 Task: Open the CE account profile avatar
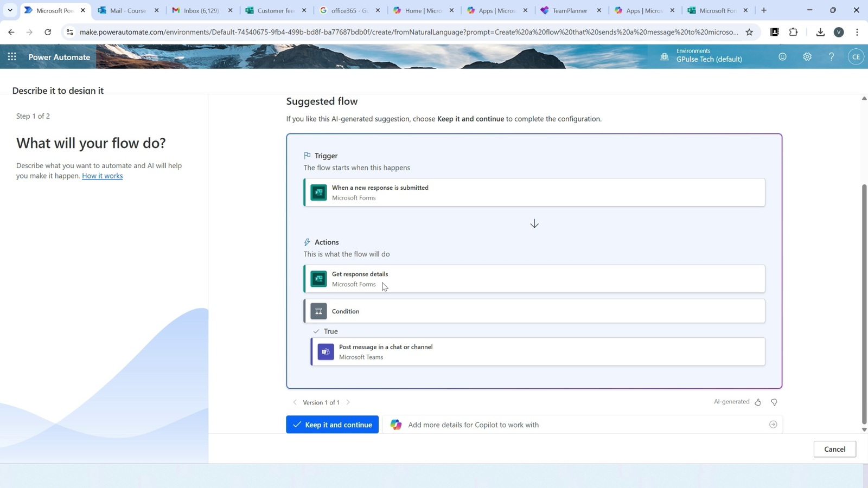pos(856,56)
